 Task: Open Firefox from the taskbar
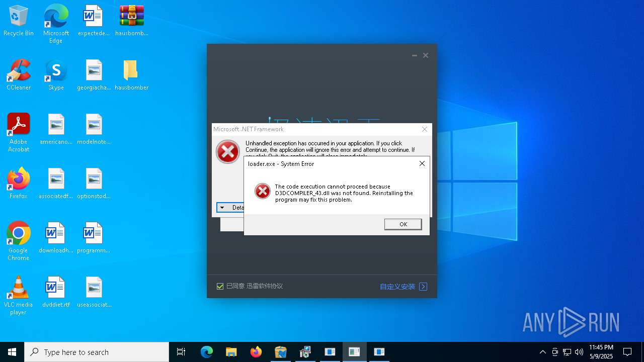coord(256,352)
